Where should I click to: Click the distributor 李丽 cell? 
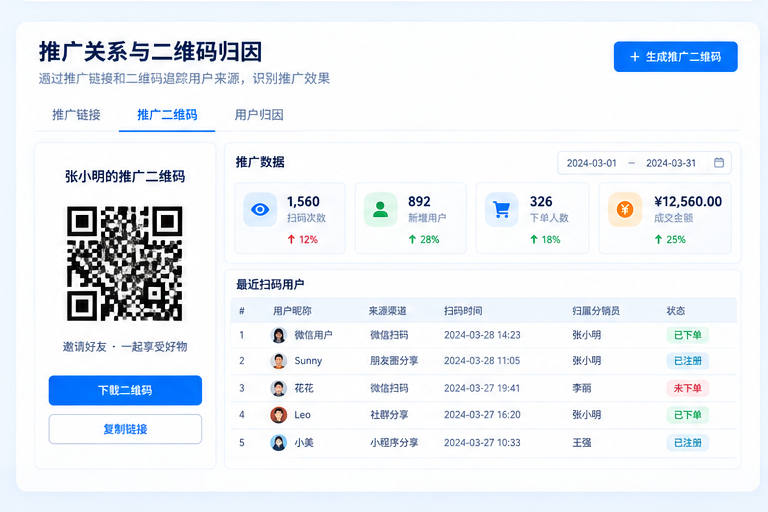pyautogui.click(x=582, y=389)
